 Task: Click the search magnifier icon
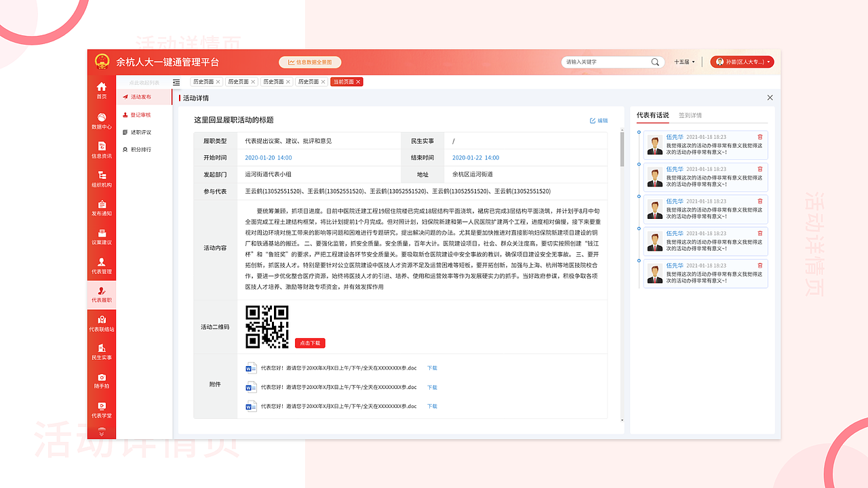[655, 62]
